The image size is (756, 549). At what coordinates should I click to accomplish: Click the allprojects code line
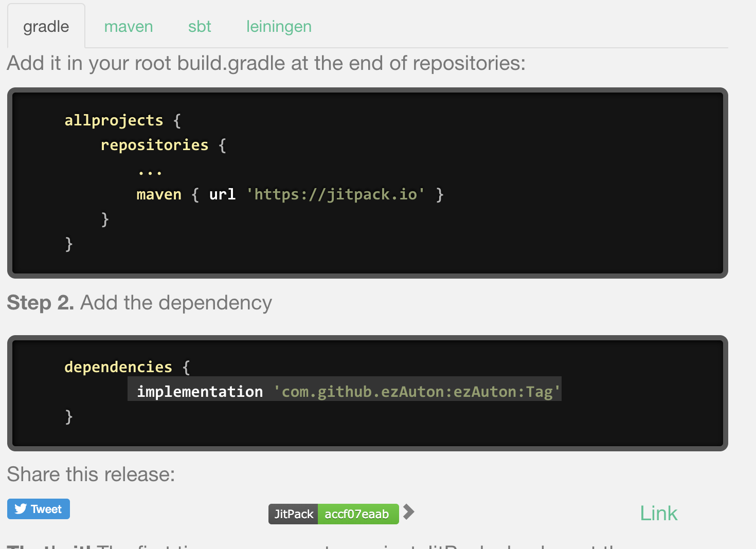coord(122,120)
